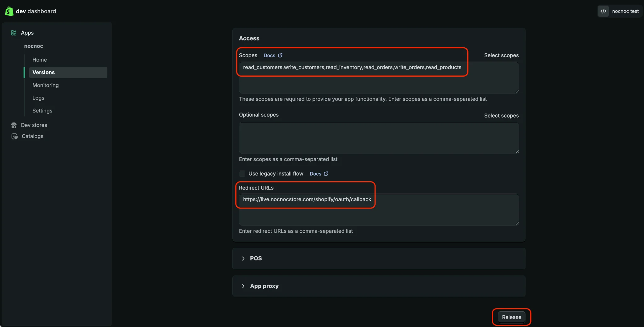Open Catalogs from the sidebar
Viewport: 644px width, 327px height.
(x=32, y=136)
